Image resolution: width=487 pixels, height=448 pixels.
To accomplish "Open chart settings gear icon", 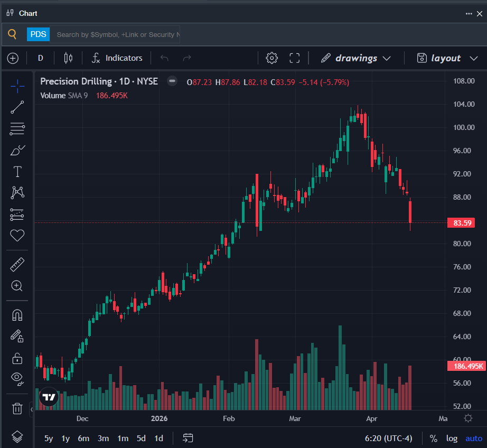I will coord(271,58).
